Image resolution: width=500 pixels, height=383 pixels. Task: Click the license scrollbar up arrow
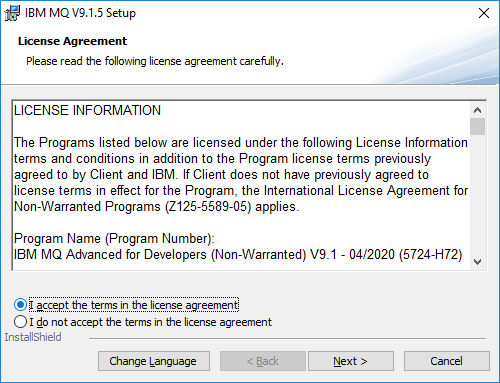[x=477, y=110]
